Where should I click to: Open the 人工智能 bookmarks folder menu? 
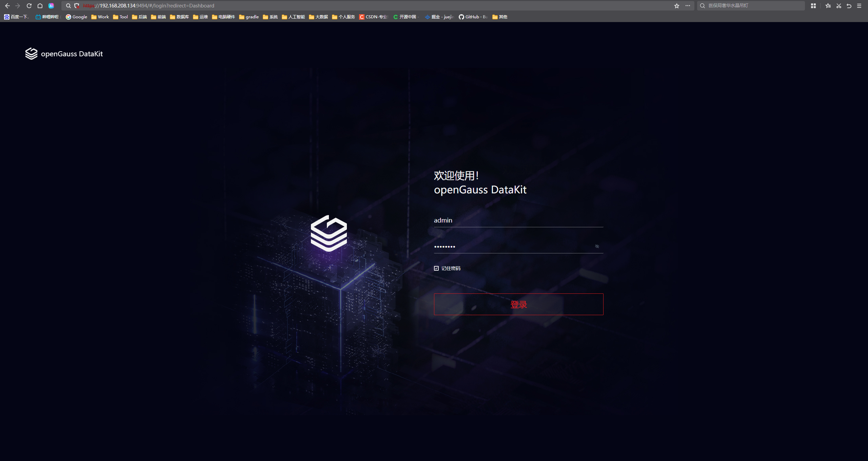coord(293,17)
